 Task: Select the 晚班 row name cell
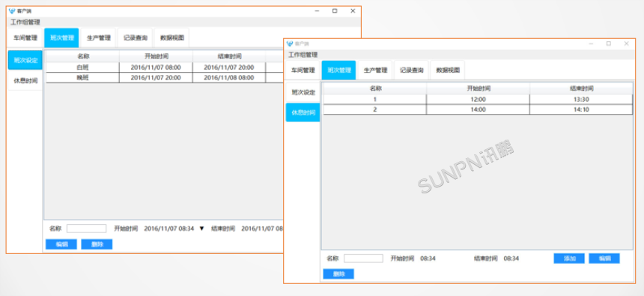point(82,78)
